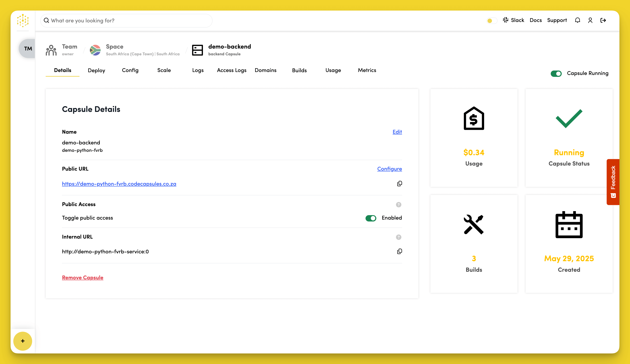The image size is (630, 364).
Task: Disable the public access toggle
Action: pyautogui.click(x=371, y=218)
